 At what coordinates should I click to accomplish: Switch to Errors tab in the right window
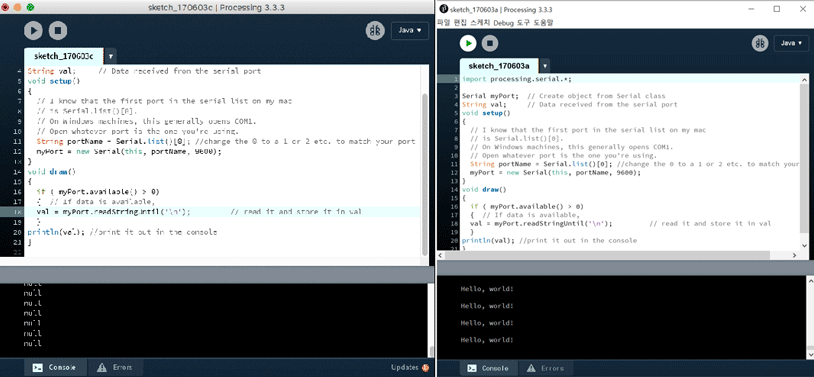pos(545,368)
